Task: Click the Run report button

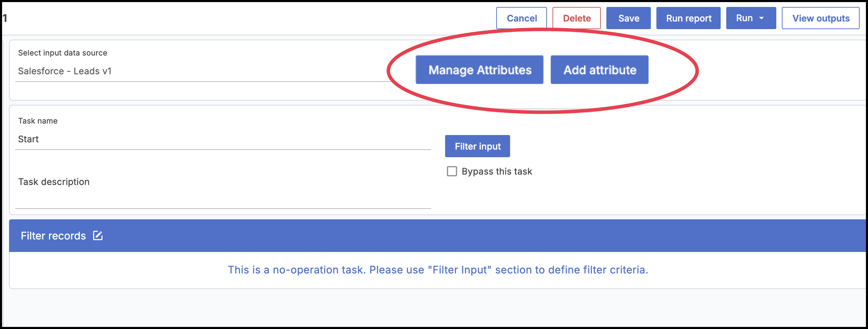Action: point(688,18)
